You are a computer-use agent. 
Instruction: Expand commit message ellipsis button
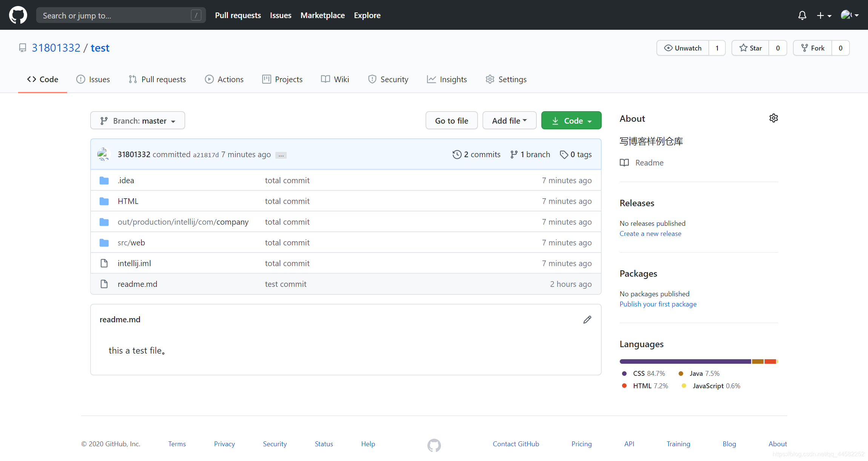point(281,155)
